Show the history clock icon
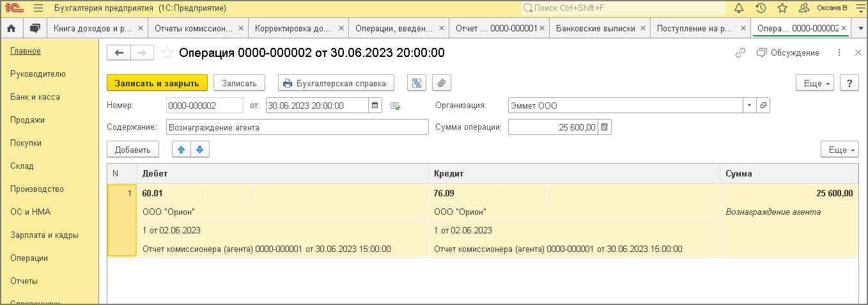The width and height of the screenshot is (868, 305). [x=761, y=8]
